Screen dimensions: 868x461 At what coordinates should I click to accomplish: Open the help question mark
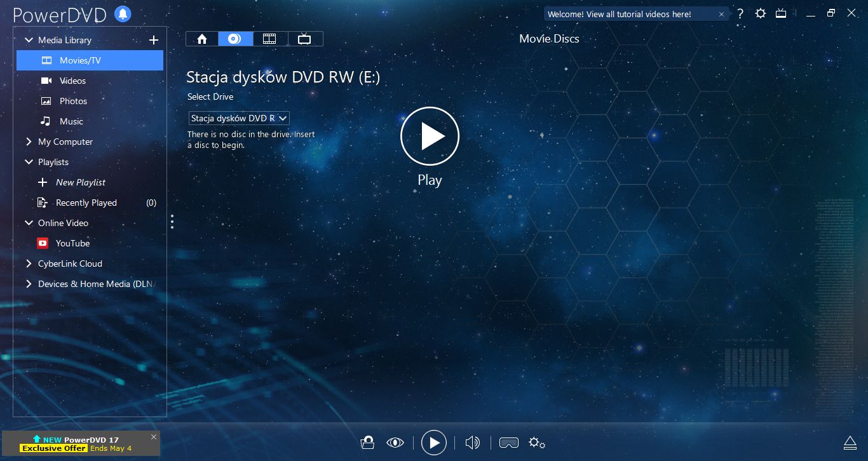[740, 13]
